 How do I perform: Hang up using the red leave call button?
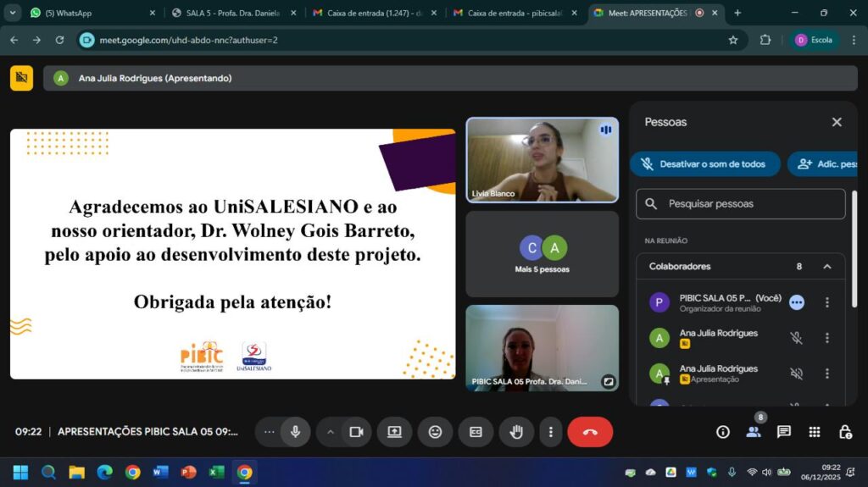[x=590, y=432]
